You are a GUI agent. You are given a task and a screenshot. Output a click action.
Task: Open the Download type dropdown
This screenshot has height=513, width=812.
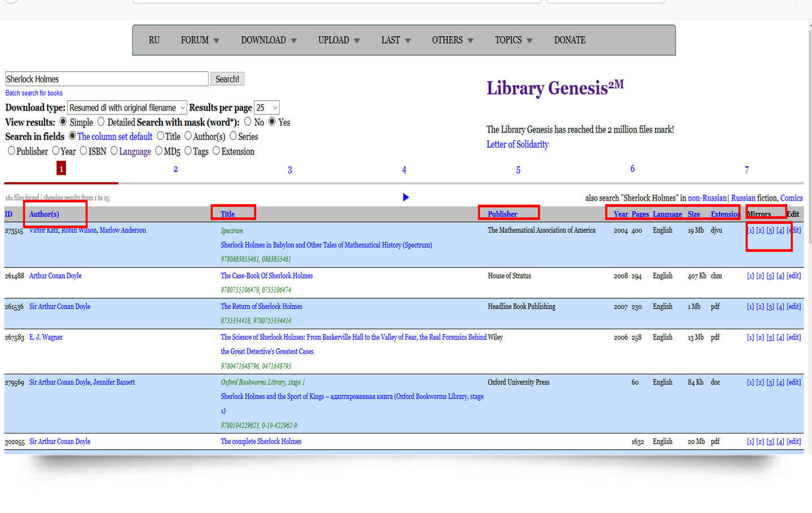click(127, 108)
